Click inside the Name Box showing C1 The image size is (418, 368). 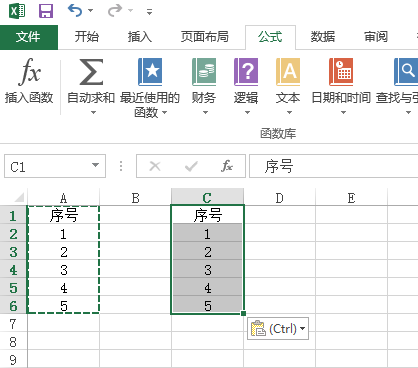coord(47,166)
